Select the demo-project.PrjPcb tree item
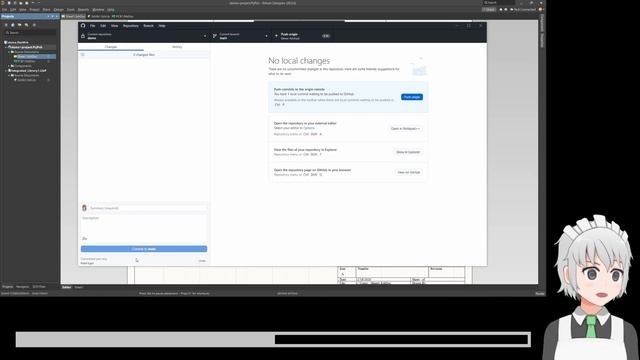This screenshot has height=360, width=640. click(x=26, y=47)
